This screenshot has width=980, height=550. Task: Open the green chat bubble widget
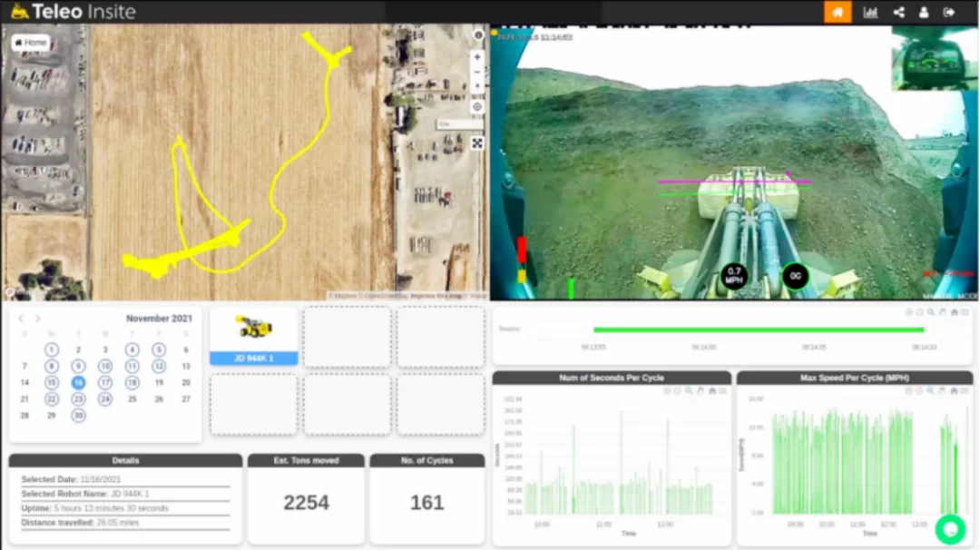[x=950, y=528]
